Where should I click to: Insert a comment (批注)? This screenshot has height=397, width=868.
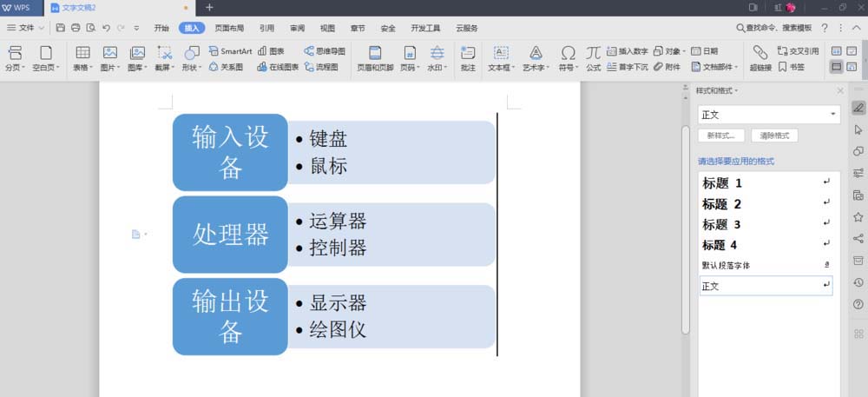click(x=468, y=59)
